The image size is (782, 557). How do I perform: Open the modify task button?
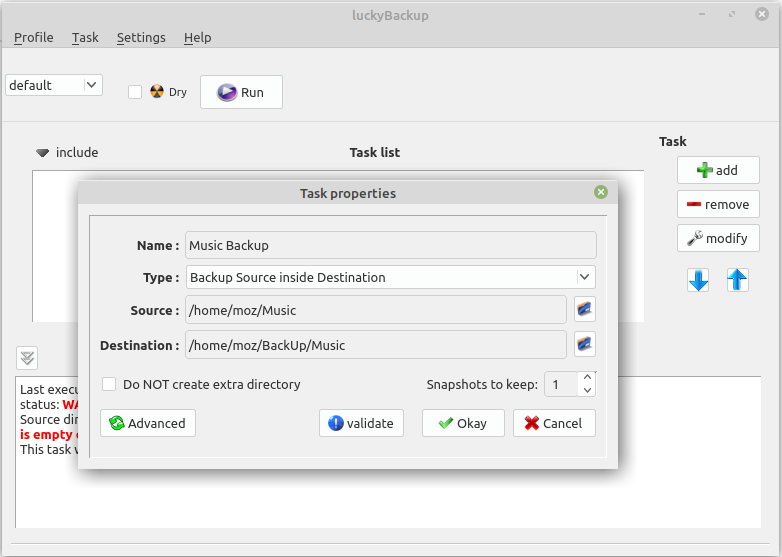[x=717, y=238]
